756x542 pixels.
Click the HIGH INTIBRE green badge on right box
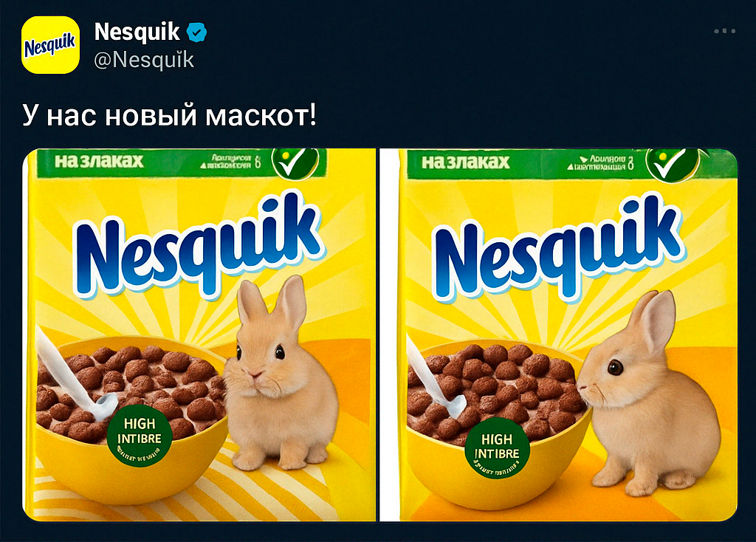click(497, 449)
